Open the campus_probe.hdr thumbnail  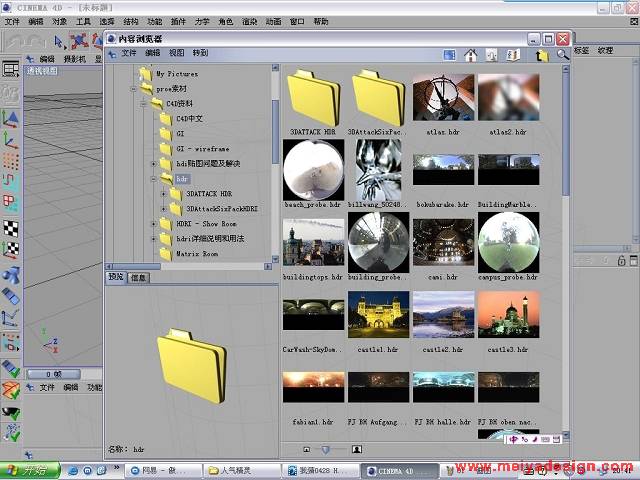[x=508, y=240]
